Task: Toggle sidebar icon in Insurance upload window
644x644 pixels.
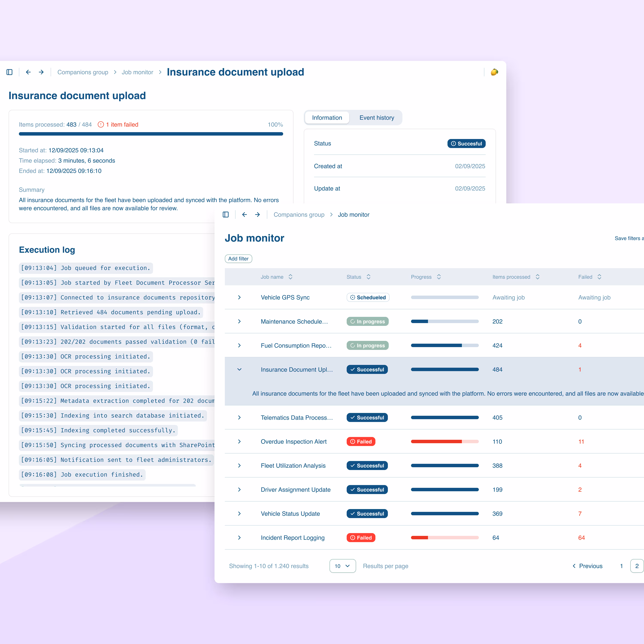Action: click(x=9, y=72)
